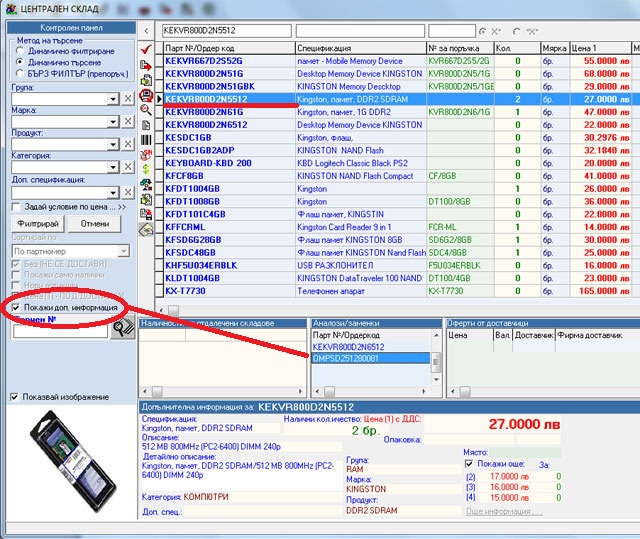640x539 pixels.
Task: Click the Отмени button
Action: point(95,224)
